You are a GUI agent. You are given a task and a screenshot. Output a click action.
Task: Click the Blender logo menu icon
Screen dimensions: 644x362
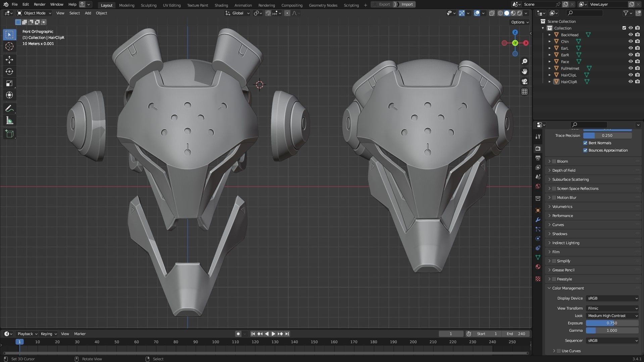(x=6, y=4)
